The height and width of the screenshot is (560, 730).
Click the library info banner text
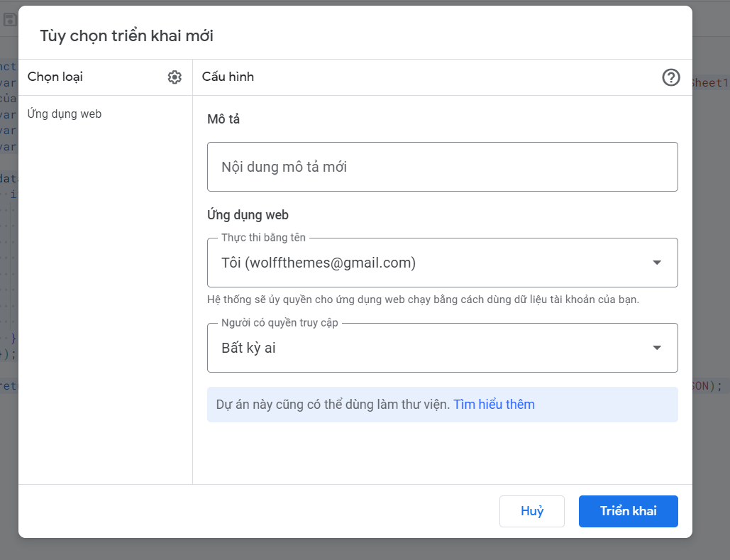333,404
